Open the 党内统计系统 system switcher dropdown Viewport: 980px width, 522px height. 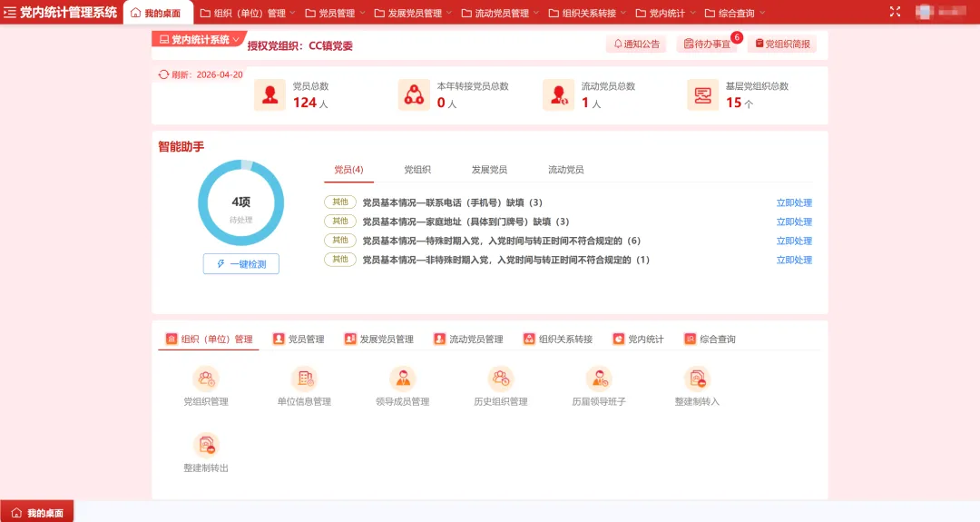[200, 39]
